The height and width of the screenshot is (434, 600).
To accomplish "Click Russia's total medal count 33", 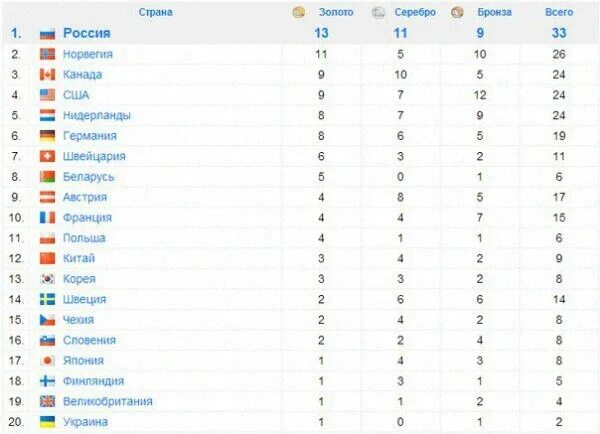I will [x=559, y=33].
